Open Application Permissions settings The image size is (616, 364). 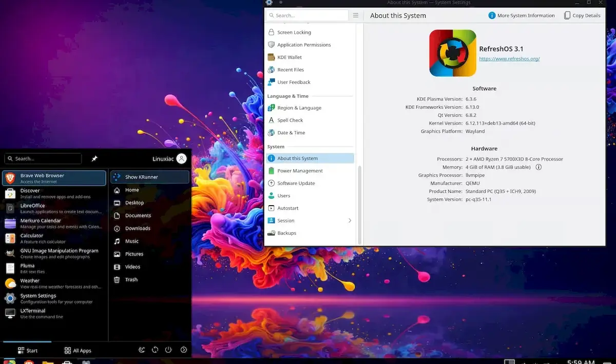tap(310, 45)
